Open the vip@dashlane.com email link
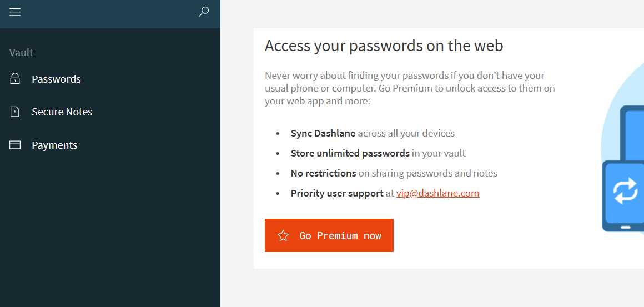The height and width of the screenshot is (307, 644). click(x=437, y=193)
